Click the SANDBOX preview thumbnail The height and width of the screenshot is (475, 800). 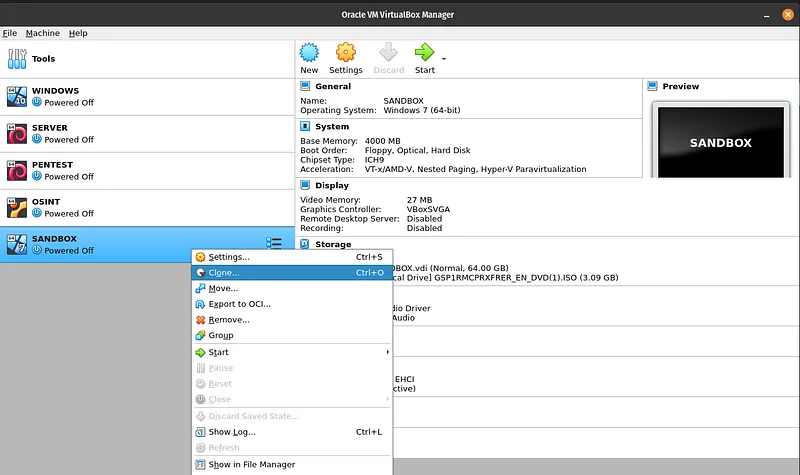[x=720, y=142]
